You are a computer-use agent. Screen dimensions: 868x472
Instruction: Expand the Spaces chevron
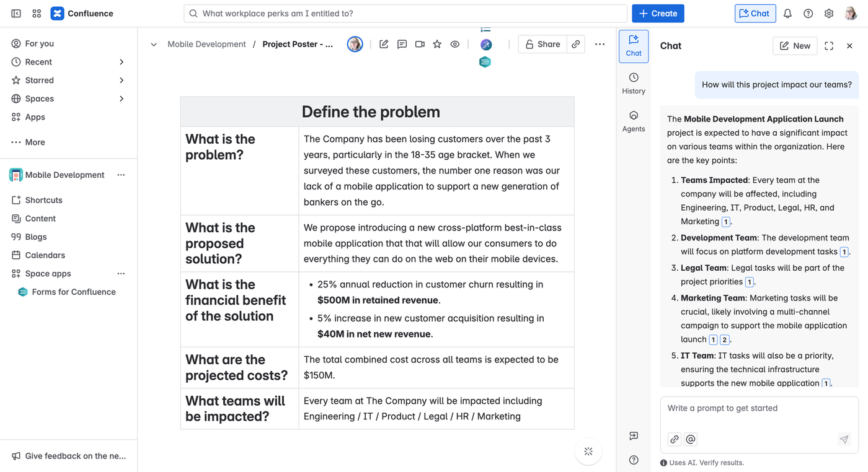coord(122,98)
